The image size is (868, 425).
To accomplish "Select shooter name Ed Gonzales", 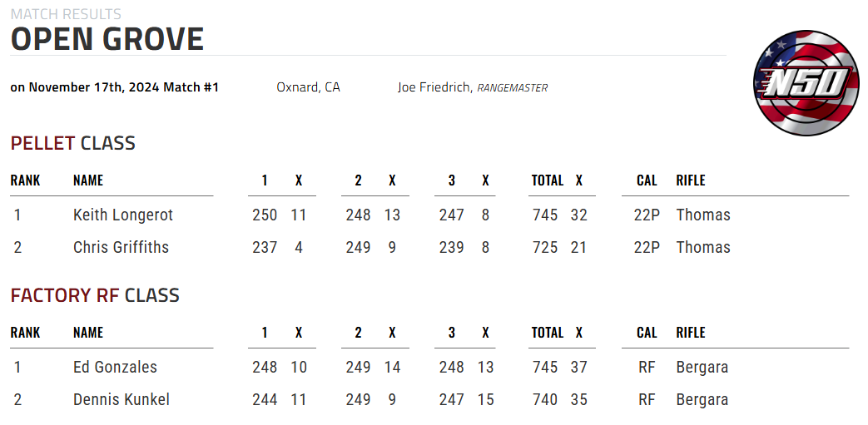I will tap(115, 367).
